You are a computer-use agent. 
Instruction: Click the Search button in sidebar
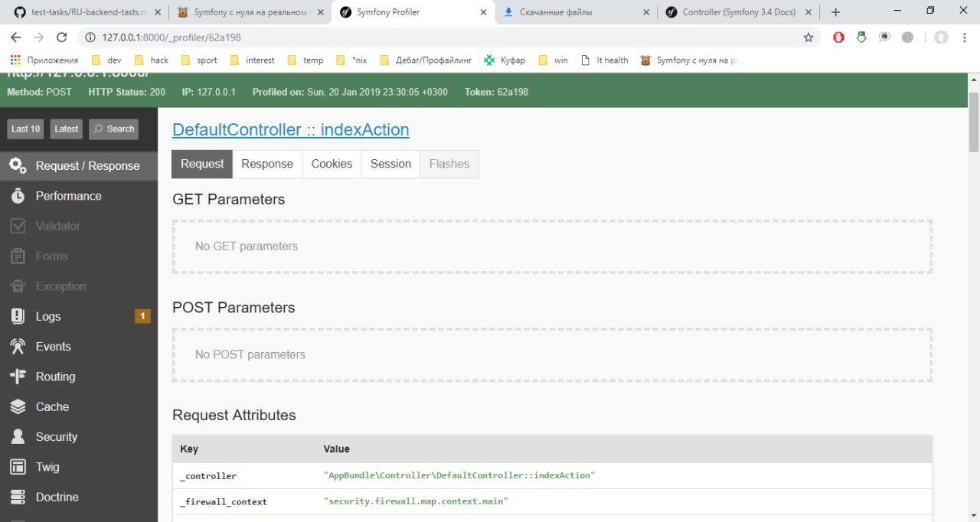pyautogui.click(x=113, y=129)
